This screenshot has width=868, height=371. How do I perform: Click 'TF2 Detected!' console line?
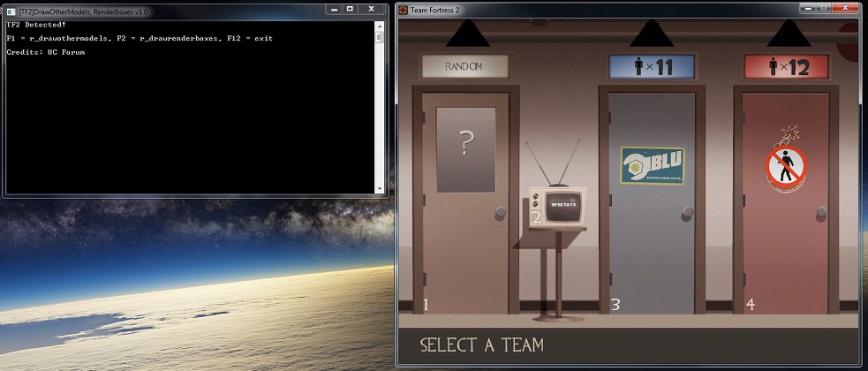(x=36, y=25)
